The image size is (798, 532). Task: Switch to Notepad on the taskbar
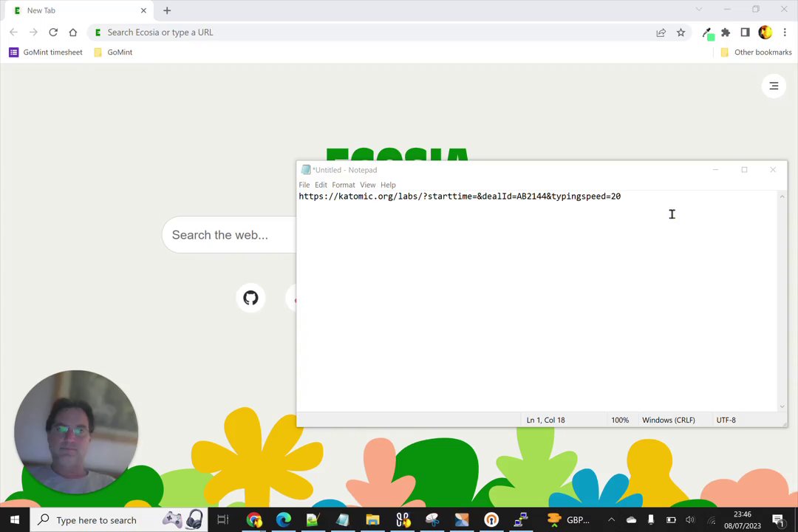tap(343, 519)
